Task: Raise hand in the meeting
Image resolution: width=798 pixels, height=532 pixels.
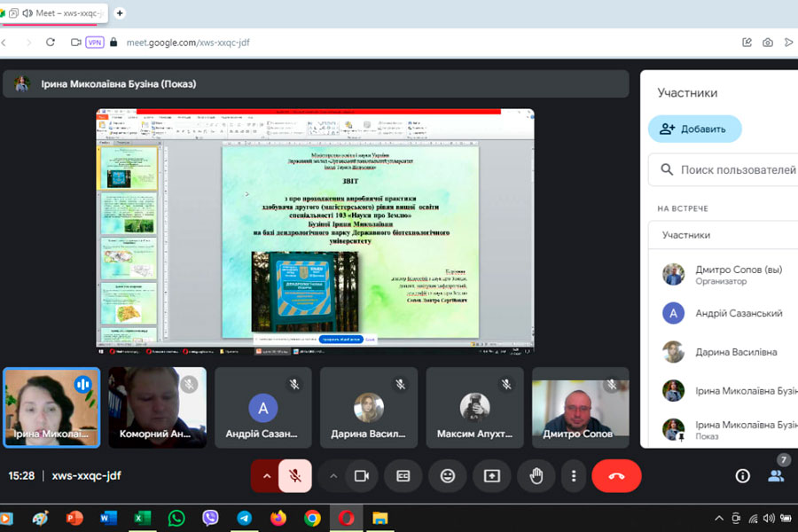Action: (536, 476)
